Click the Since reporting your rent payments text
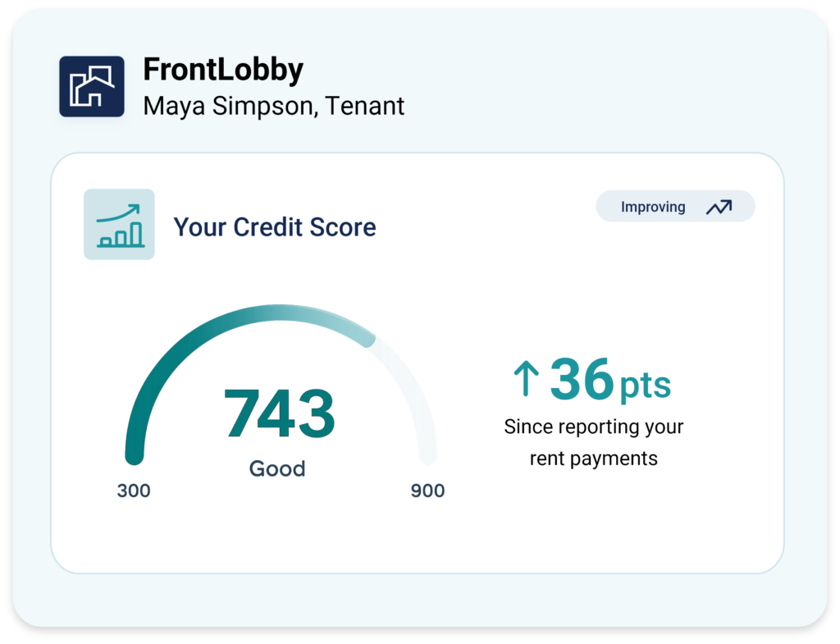Image resolution: width=840 pixels, height=644 pixels. click(594, 442)
